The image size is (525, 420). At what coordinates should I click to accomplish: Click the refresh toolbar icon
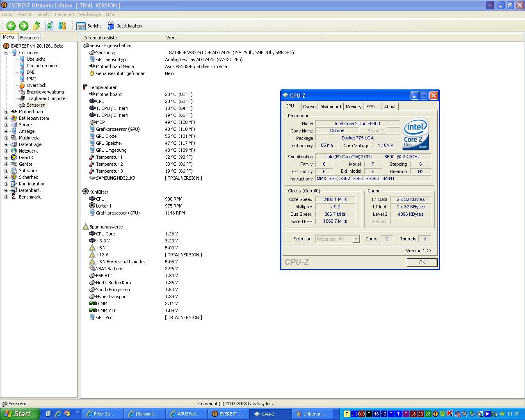coord(49,26)
